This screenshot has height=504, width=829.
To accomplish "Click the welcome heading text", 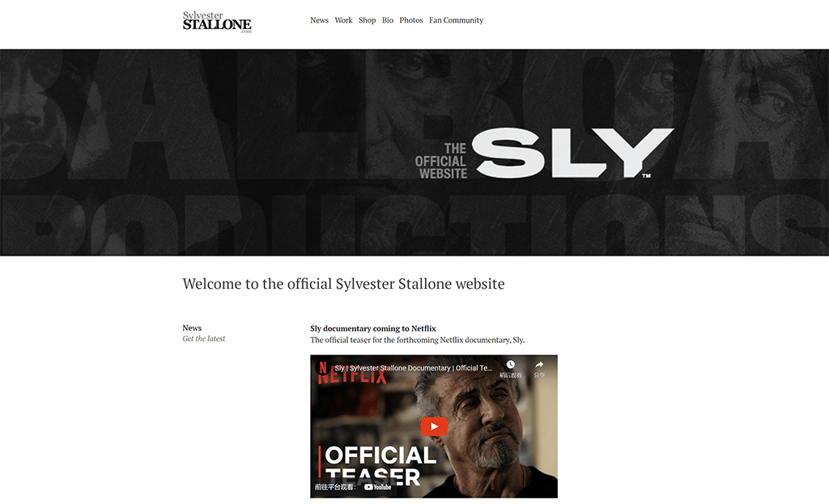I will click(x=343, y=284).
